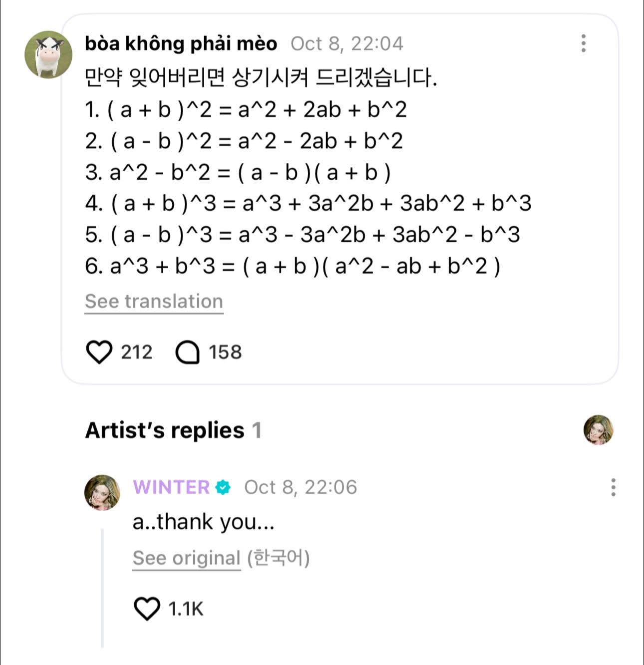Screen dimensions: 644x665
Task: Like WINTER's reply with the heart icon
Action: (x=147, y=609)
